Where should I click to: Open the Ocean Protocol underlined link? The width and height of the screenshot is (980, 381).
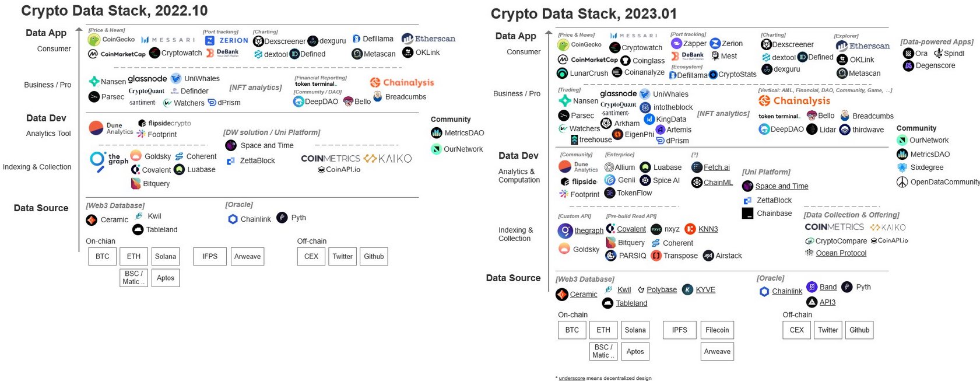click(x=841, y=253)
